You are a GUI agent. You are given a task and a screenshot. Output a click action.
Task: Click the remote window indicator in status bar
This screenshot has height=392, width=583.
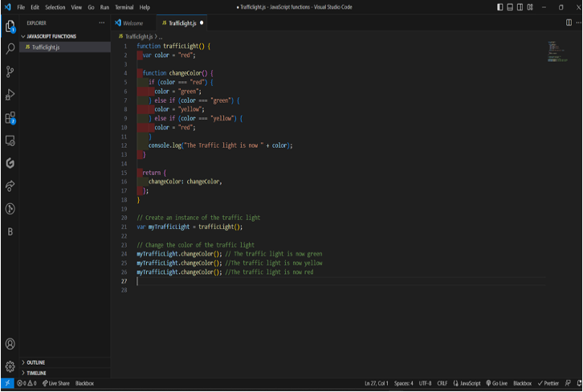click(x=7, y=383)
